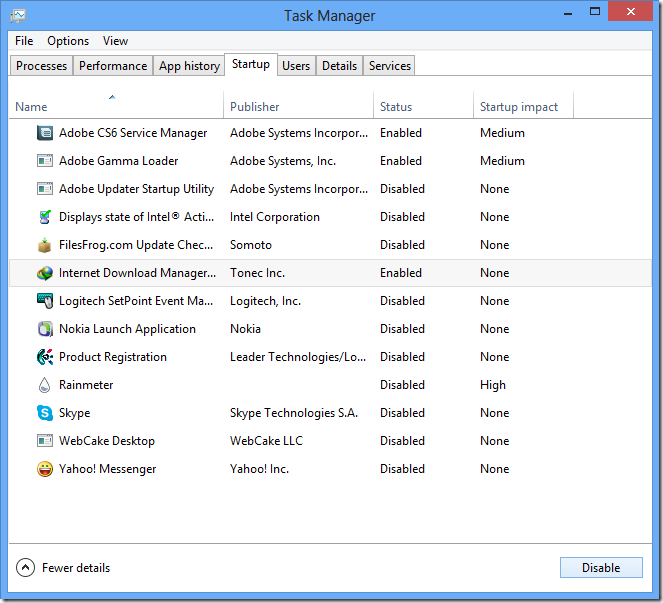Click the Yahoo! Messenger smiley icon
The image size is (663, 603).
pos(45,469)
